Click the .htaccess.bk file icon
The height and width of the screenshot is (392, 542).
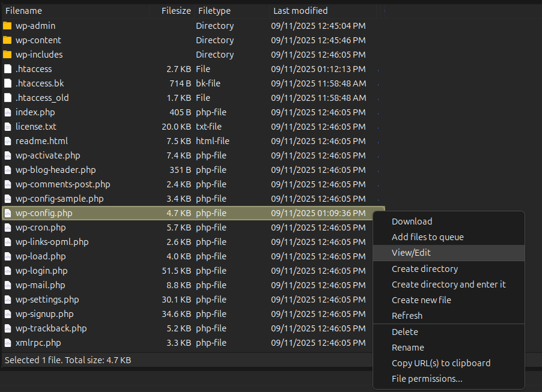[8, 83]
